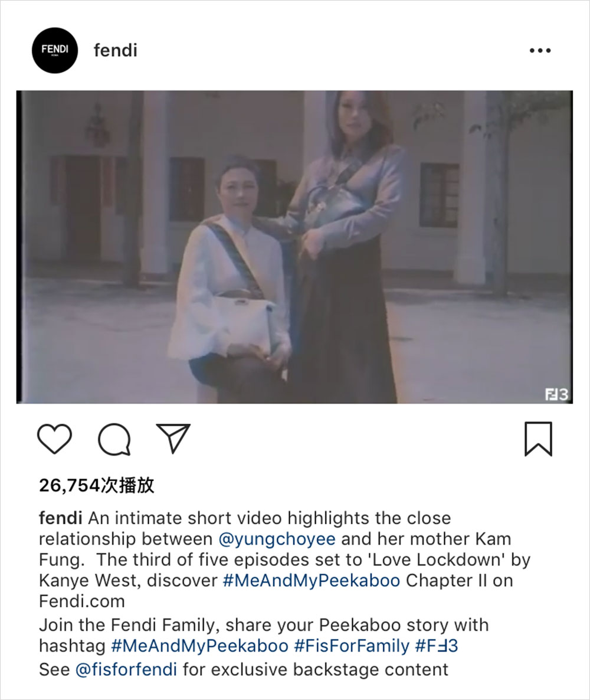This screenshot has width=590, height=700.
Task: Open the @yungchoyee mention
Action: pos(277,539)
